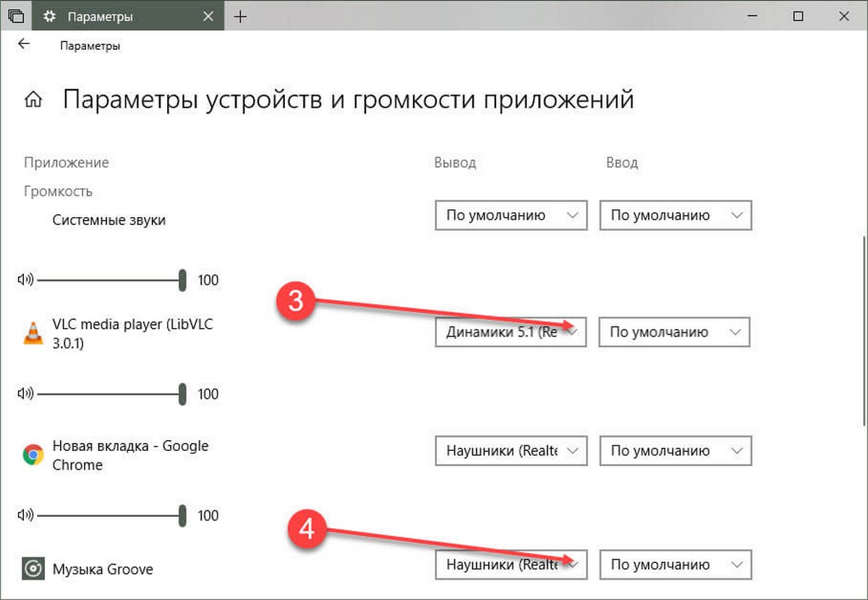Click the Параметры breadcrumb text next to the back arrow

pos(90,46)
